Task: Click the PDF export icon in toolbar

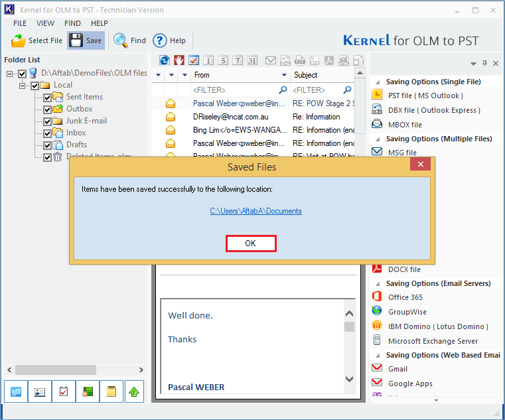Action: coord(329,60)
